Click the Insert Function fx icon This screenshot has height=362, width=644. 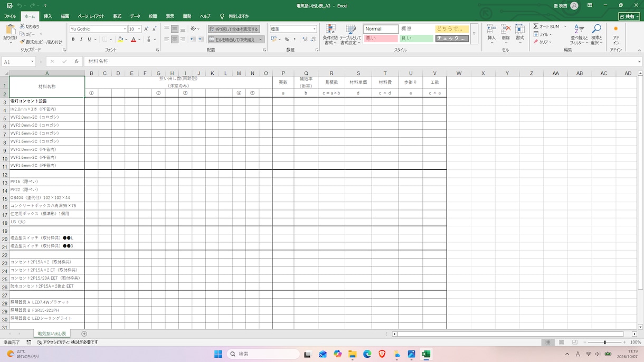[77, 62]
